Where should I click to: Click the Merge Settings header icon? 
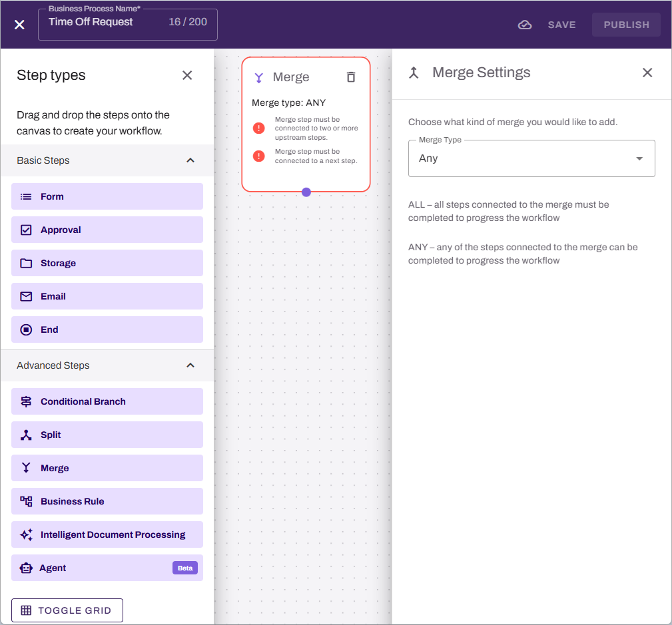point(414,73)
